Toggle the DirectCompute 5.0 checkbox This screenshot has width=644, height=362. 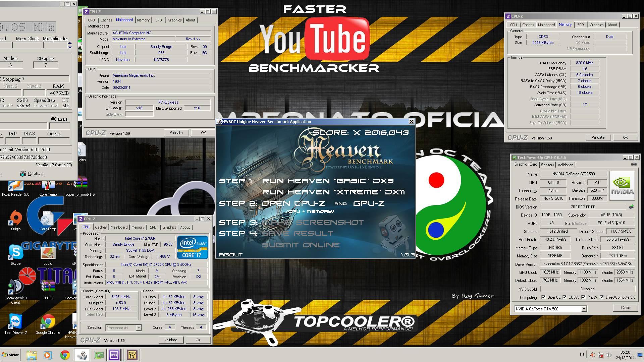tap(602, 297)
